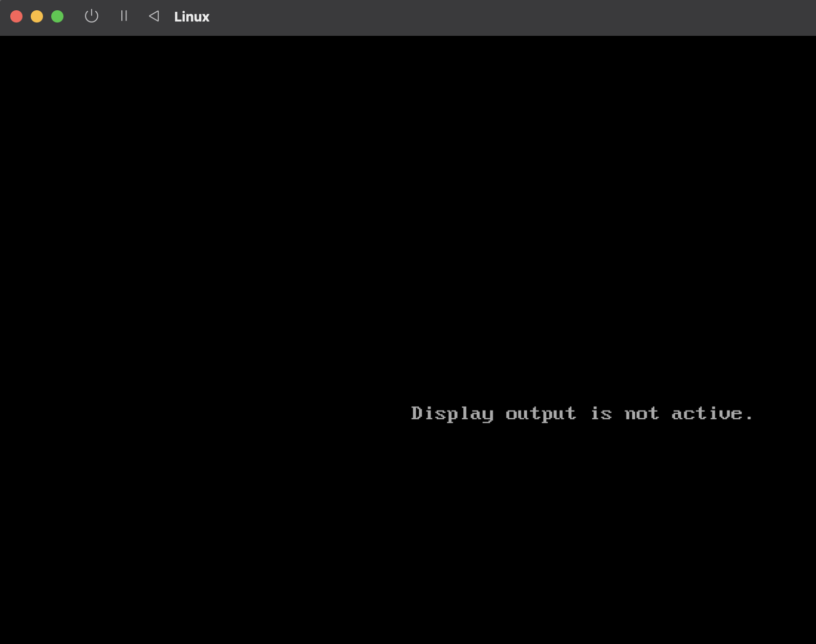The height and width of the screenshot is (644, 816).
Task: Click the left-pointing triangle restart icon
Action: click(x=154, y=16)
